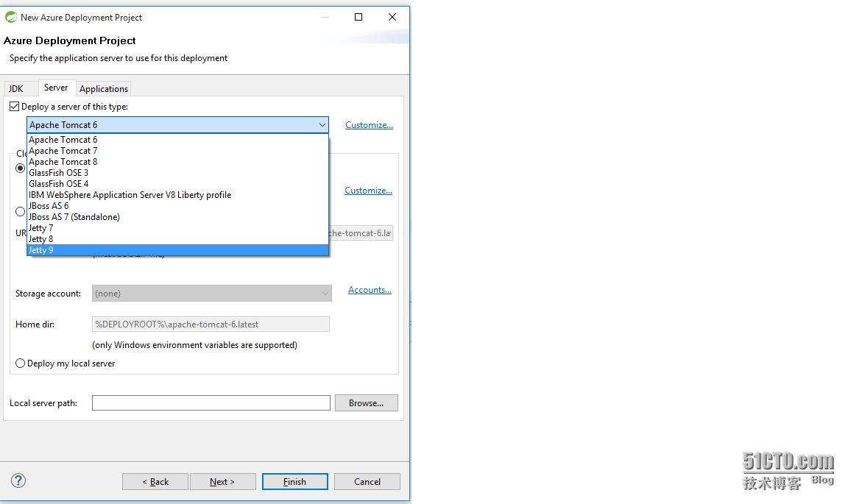Select JBoss AS 7 (Standalone) option

(x=177, y=217)
